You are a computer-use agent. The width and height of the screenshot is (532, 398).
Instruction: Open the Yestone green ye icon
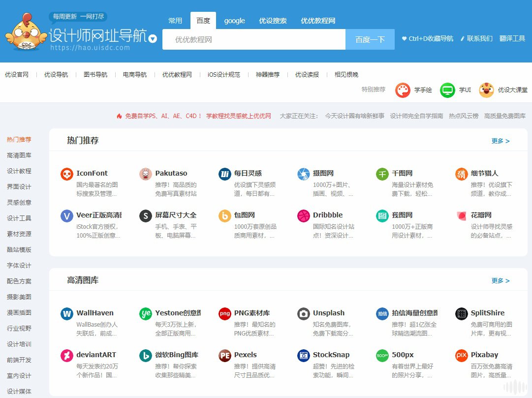click(146, 314)
